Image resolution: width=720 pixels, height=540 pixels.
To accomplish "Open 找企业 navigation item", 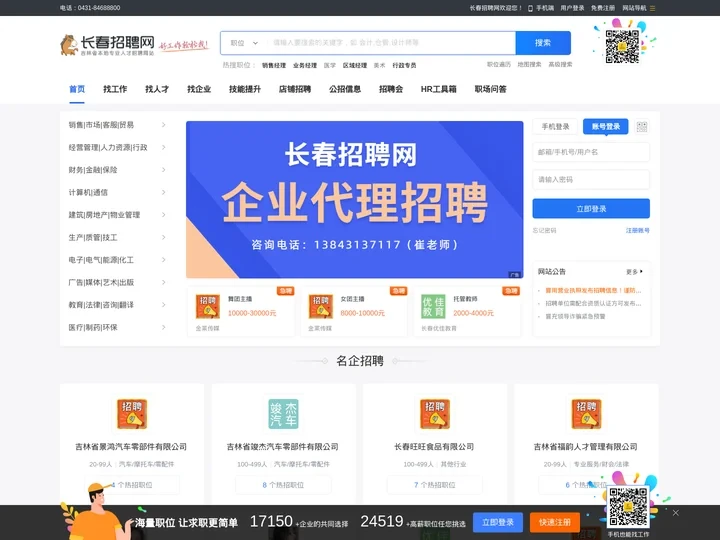I will [199, 89].
